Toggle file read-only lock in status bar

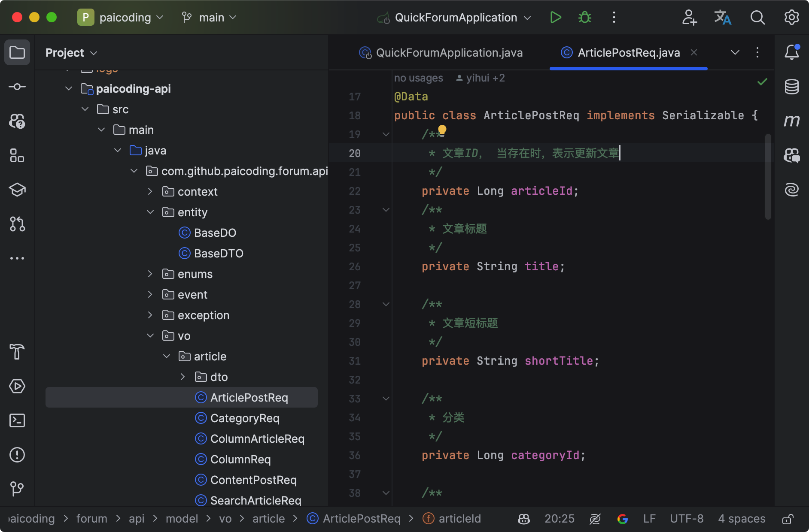(x=788, y=519)
